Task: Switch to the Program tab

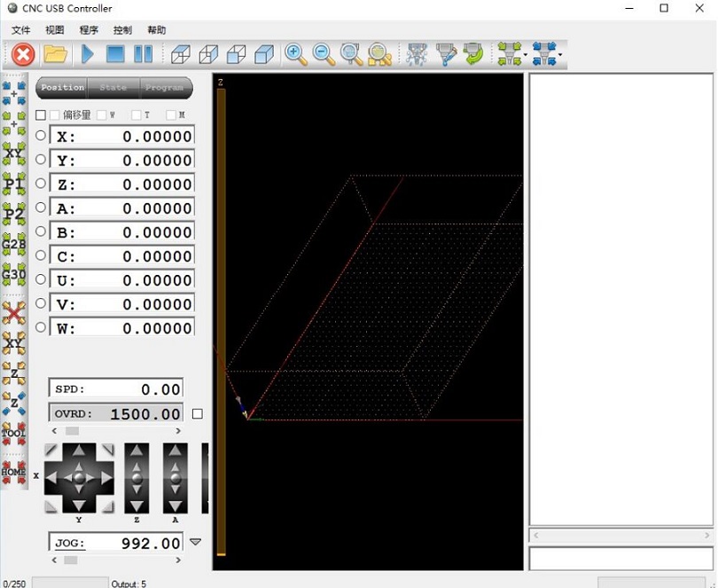Action: point(165,88)
